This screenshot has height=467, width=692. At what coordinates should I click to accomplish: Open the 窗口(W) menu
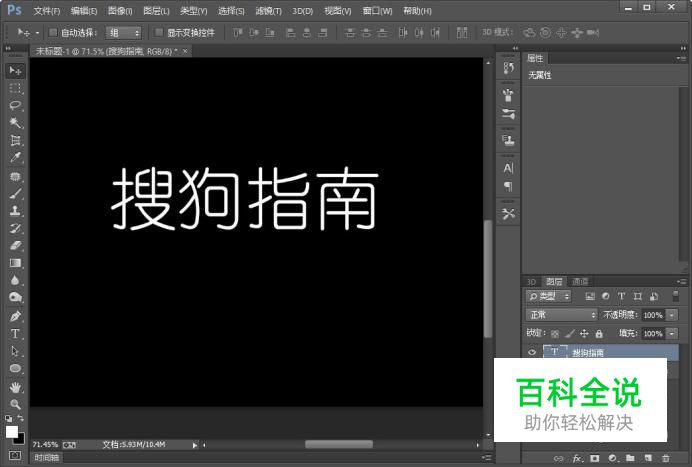click(x=377, y=11)
